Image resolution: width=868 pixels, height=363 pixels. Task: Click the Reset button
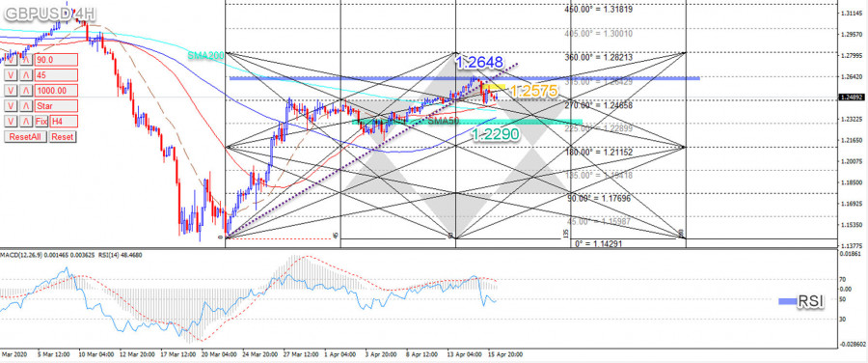click(63, 136)
